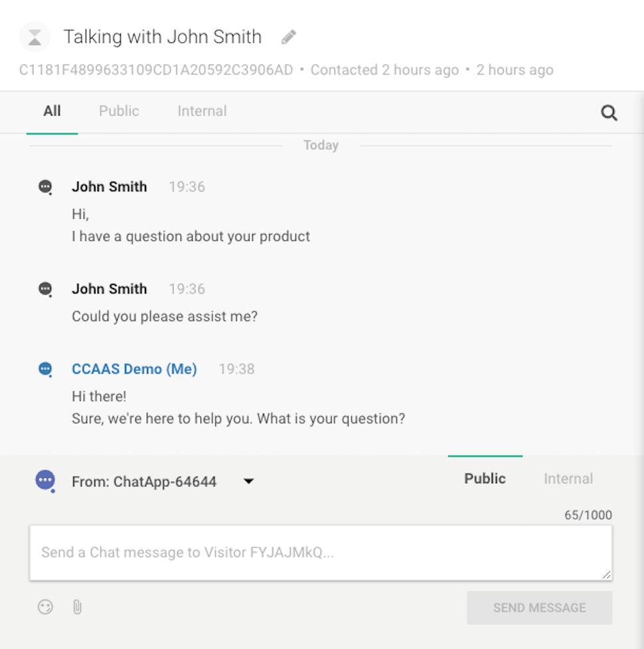Click chat icon beside 'Could you please assist me?'
Viewport: 644px width, 649px height.
[45, 289]
